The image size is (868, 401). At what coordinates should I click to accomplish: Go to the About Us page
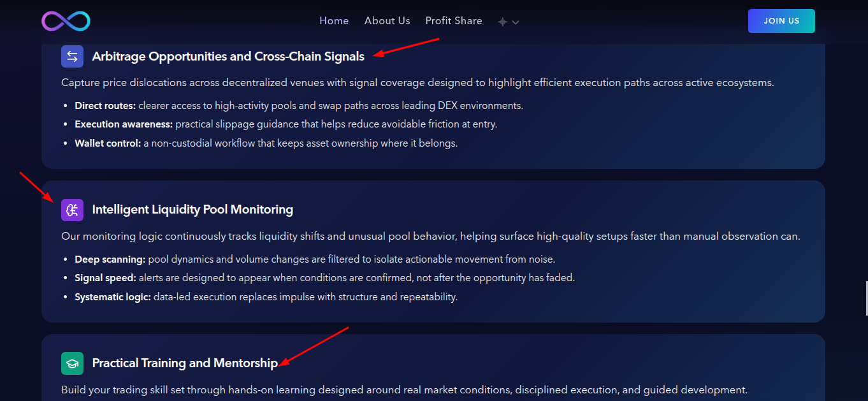point(387,21)
